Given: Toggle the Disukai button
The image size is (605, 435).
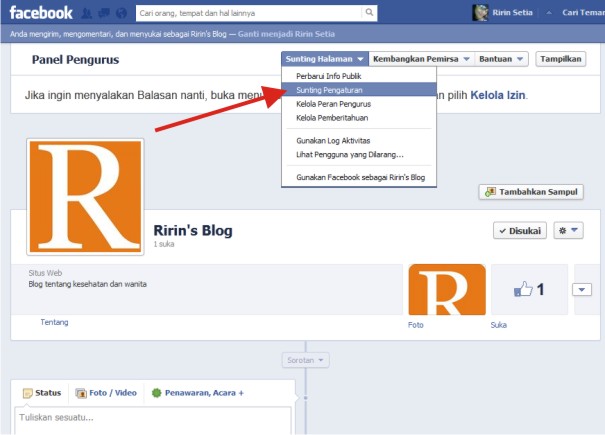Looking at the screenshot, I should coord(520,231).
